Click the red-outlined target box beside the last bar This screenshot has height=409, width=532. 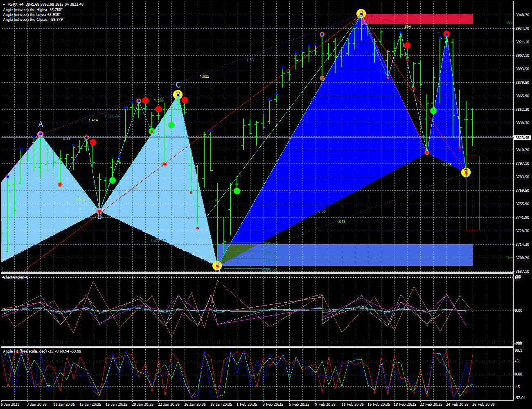click(473, 193)
